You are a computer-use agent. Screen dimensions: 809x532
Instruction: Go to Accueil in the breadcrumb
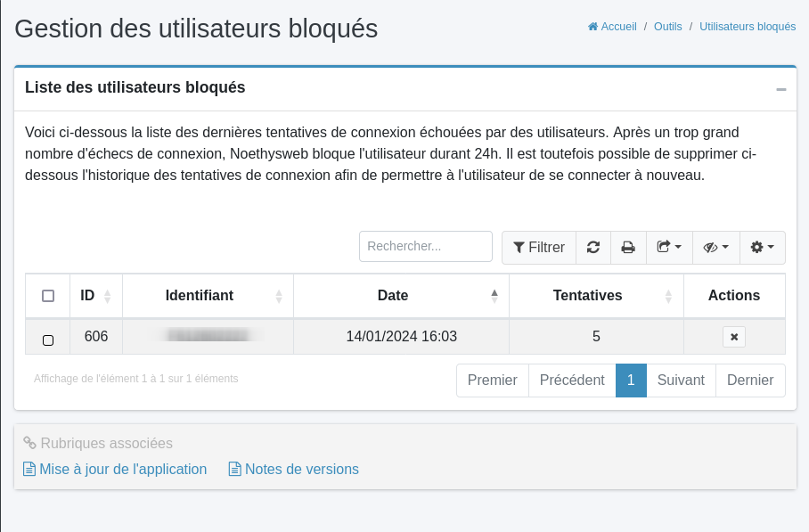(612, 27)
